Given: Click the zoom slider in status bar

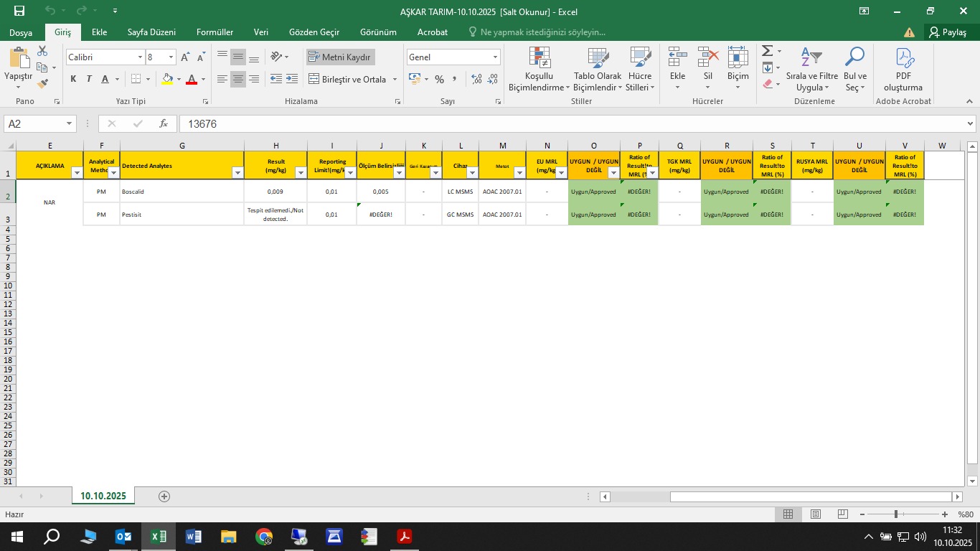Looking at the screenshot, I should [x=896, y=514].
